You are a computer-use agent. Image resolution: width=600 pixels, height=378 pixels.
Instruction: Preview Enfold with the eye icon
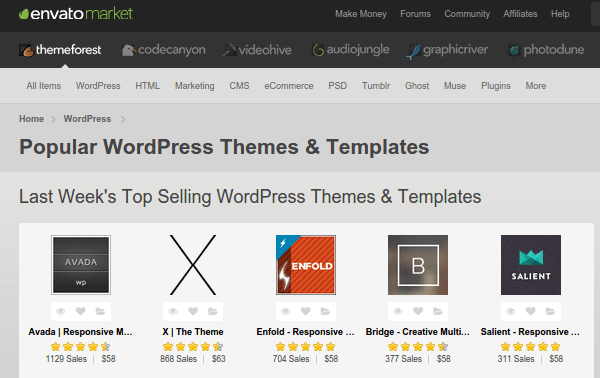(x=285, y=311)
